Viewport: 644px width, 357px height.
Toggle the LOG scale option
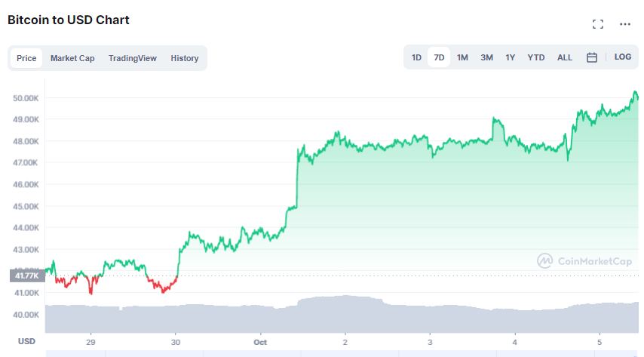tap(623, 57)
